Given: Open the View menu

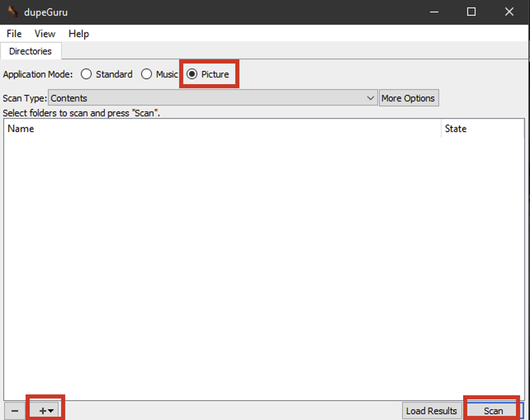Looking at the screenshot, I should tap(44, 34).
